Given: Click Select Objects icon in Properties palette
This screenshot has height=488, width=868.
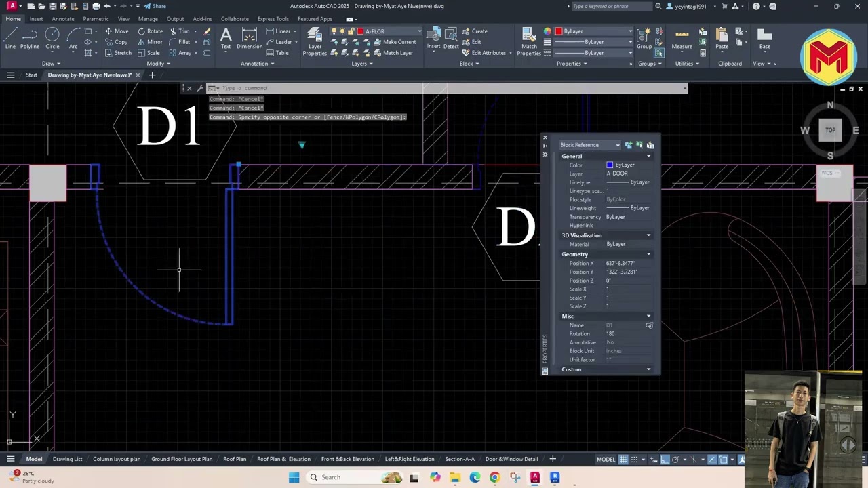Looking at the screenshot, I should (639, 145).
